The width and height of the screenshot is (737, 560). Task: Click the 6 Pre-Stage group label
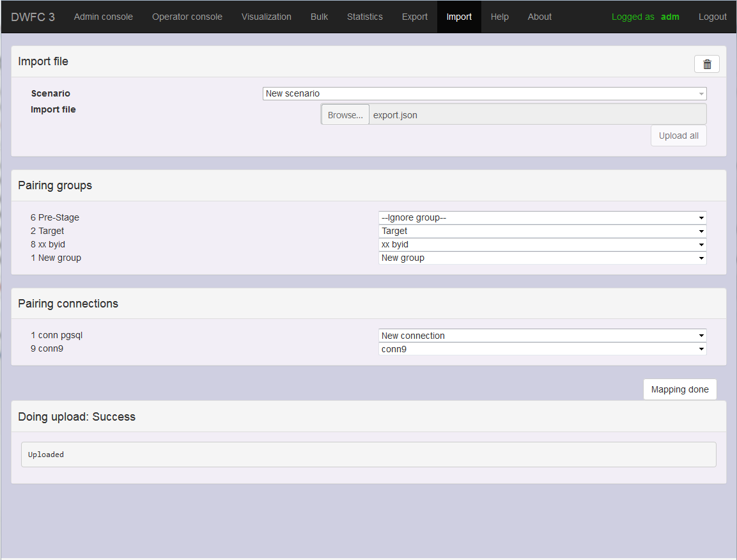pos(55,218)
